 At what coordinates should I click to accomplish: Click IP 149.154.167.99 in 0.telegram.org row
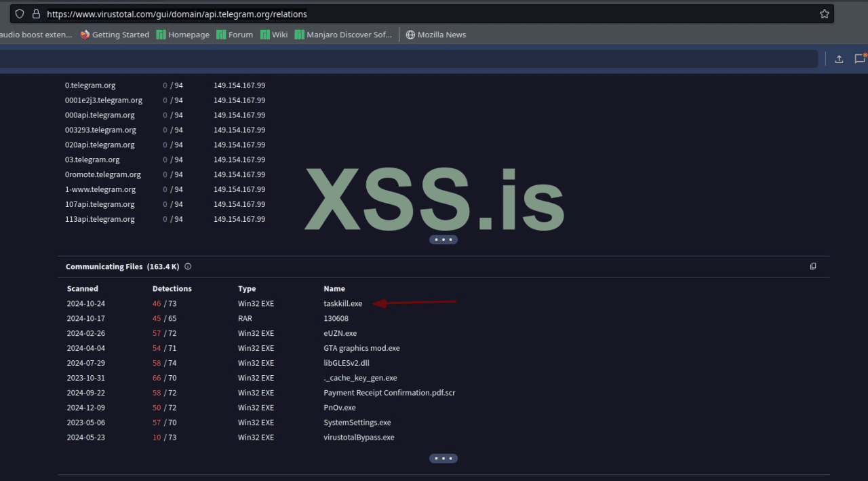[239, 85]
